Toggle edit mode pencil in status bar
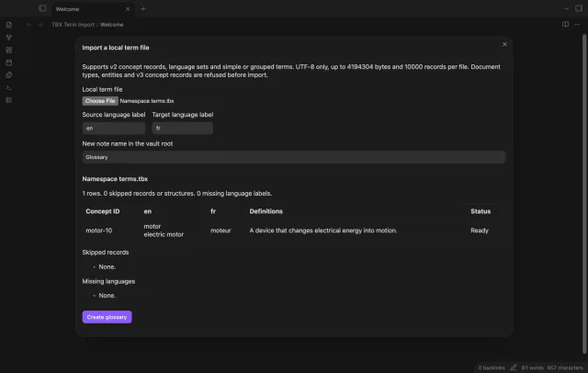Viewport: 588px width, 373px height. coord(514,367)
